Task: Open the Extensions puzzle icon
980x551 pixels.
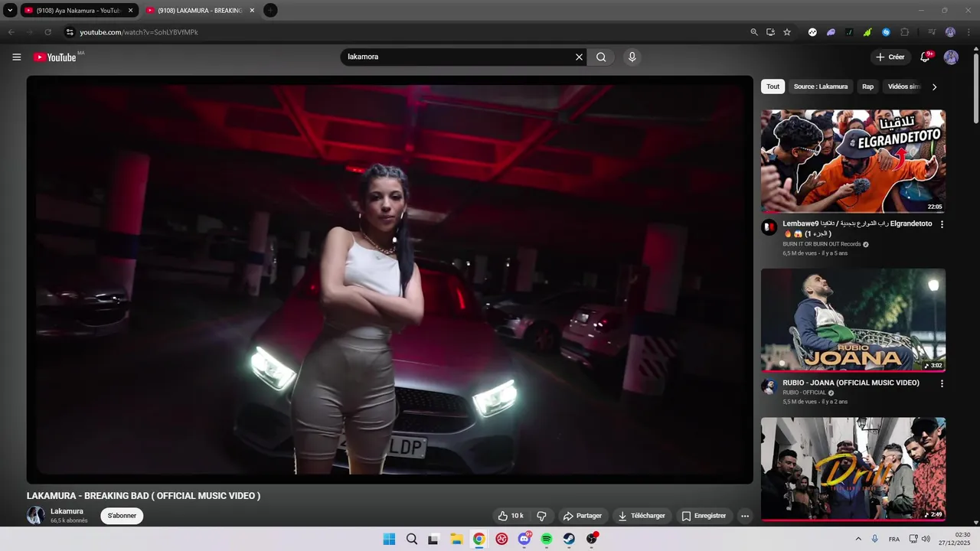Action: pos(905,32)
